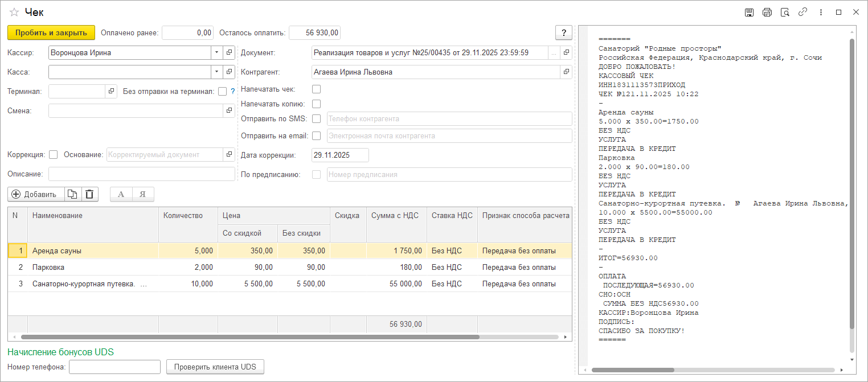
Task: Duplicate selected row with copy icon
Action: pos(72,194)
